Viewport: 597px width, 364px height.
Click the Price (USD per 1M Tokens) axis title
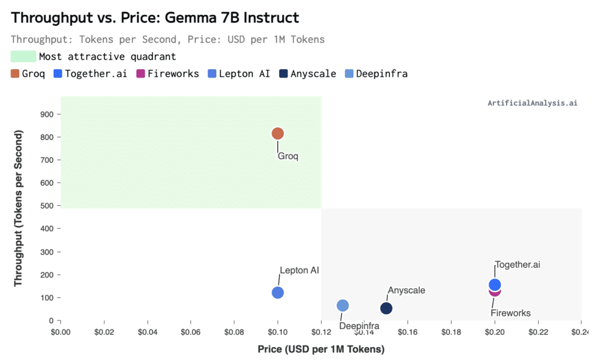[x=321, y=349]
